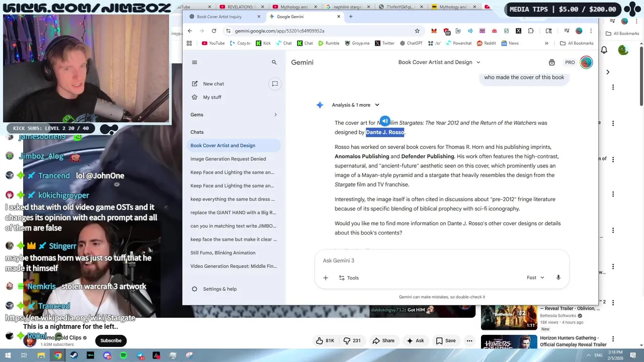Show hidden system tray icons chevron
This screenshot has width=644, height=362.
point(589,355)
